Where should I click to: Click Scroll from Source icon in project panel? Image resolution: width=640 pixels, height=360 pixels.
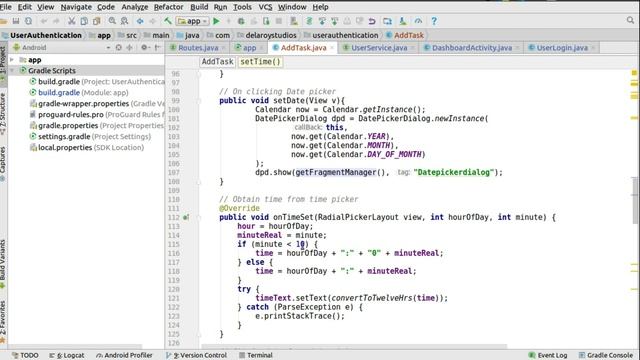[118, 47]
